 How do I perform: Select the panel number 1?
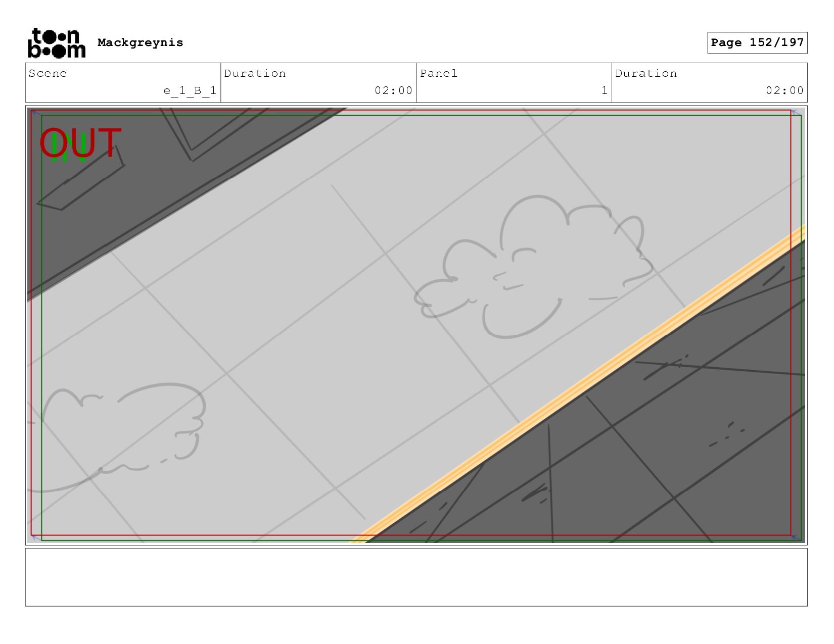605,90
